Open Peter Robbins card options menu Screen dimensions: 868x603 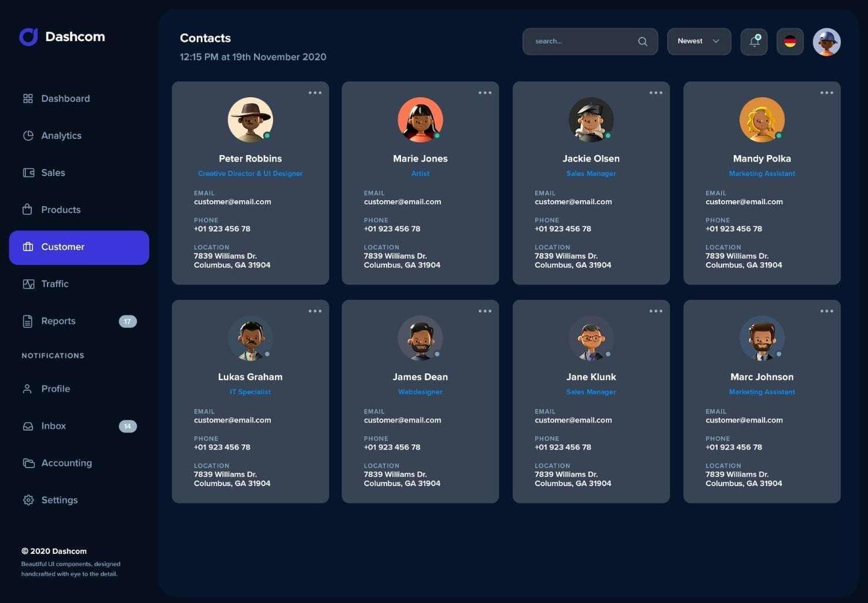[x=315, y=93]
